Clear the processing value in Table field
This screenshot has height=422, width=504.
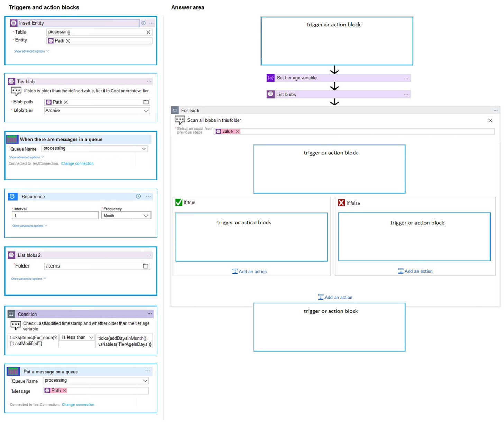(148, 32)
